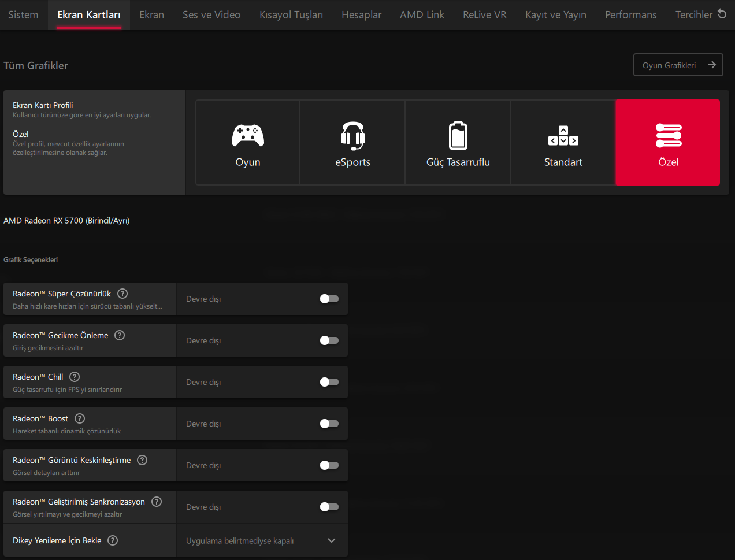735x560 pixels.
Task: Click the Tüm Grafikler heading
Action: (36, 65)
